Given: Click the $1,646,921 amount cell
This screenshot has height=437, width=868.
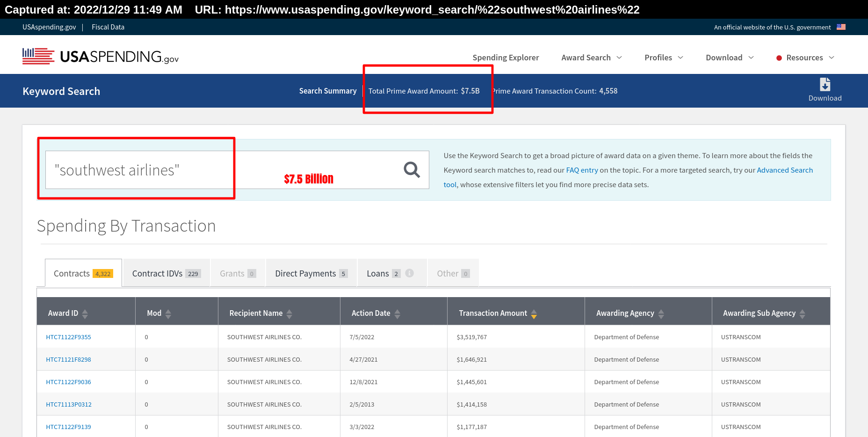Looking at the screenshot, I should click(471, 359).
